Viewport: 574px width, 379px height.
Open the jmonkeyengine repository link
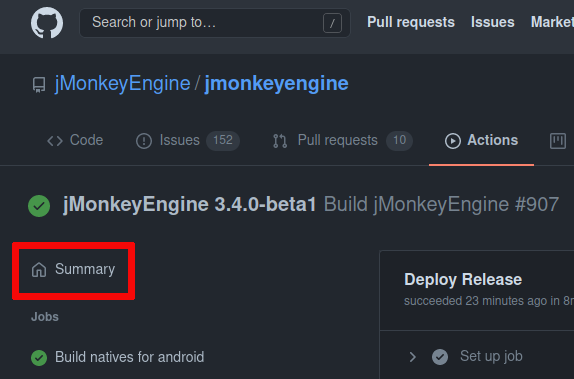[x=276, y=83]
